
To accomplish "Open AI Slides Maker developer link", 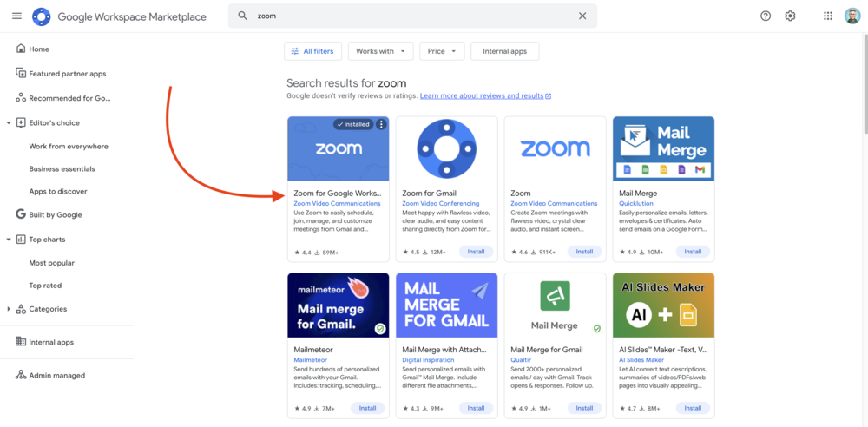I will click(641, 360).
